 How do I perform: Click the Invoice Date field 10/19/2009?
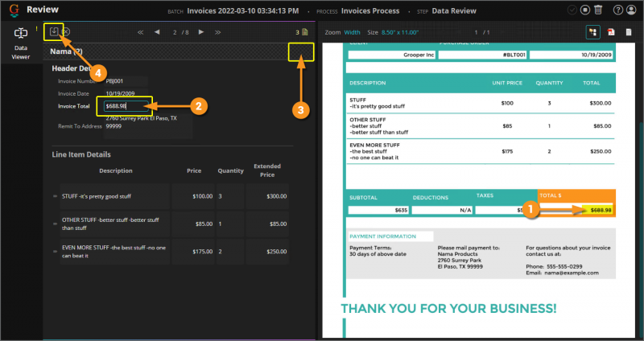pos(126,93)
